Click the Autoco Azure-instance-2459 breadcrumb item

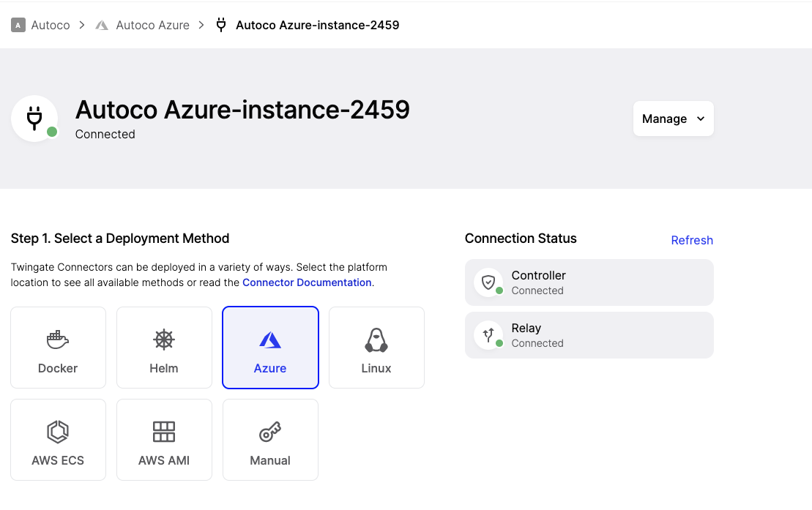(317, 25)
